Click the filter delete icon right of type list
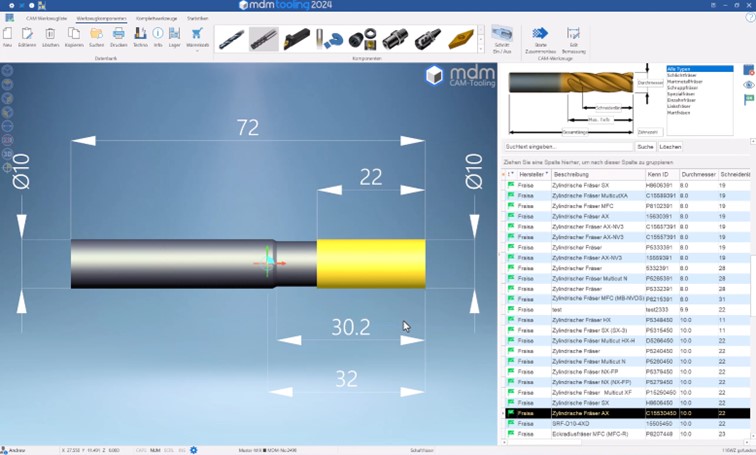Viewport: 756px width, 455px height. [748, 70]
